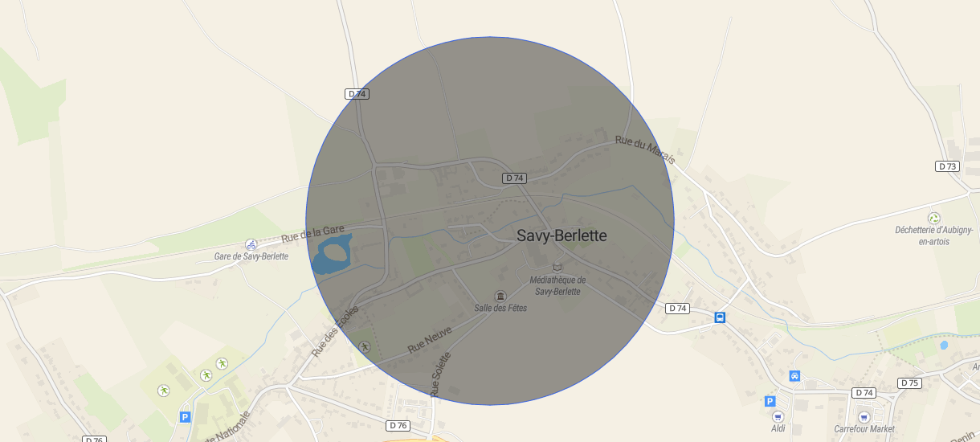The width and height of the screenshot is (980, 442).
Task: Select the Rue Neuve street label
Action: pos(430,339)
